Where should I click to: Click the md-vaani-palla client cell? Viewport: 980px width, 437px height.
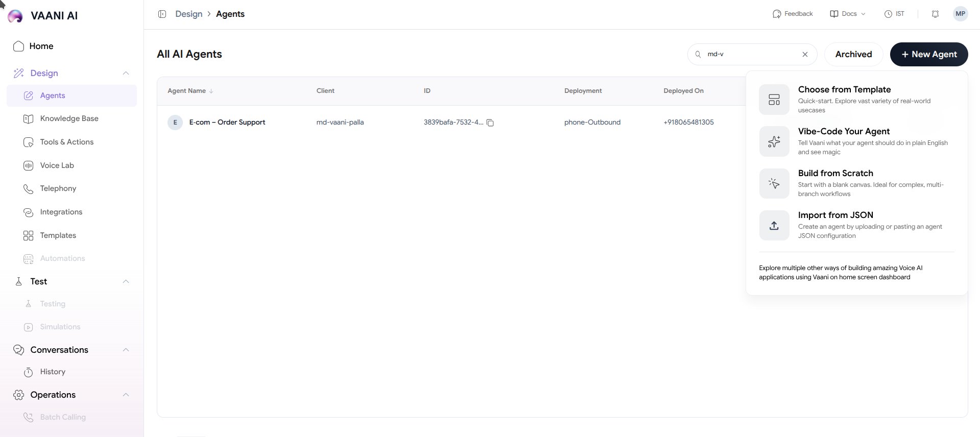(340, 123)
